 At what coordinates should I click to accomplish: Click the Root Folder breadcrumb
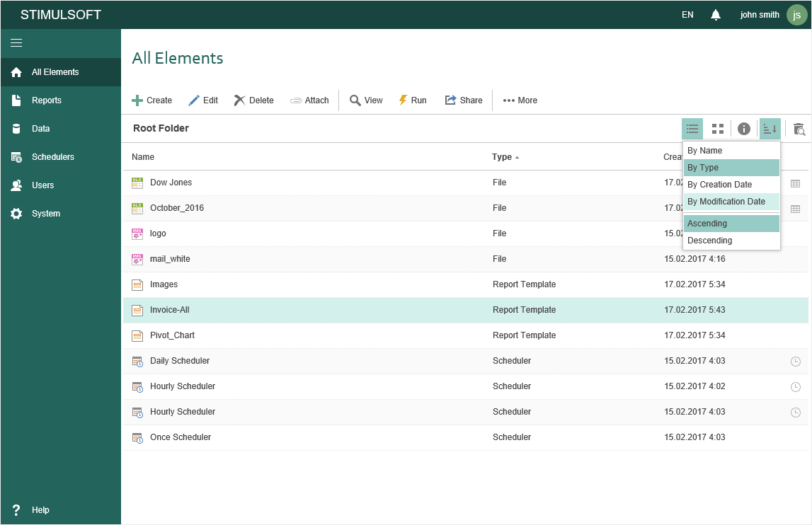tap(161, 128)
